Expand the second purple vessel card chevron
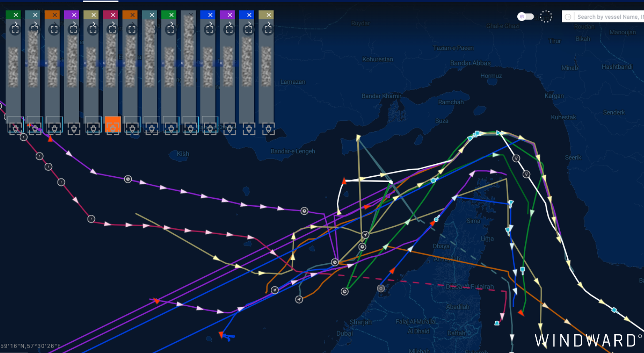 230,24
